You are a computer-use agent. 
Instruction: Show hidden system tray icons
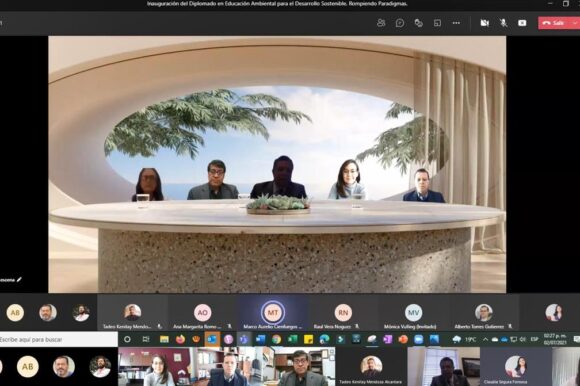(485, 339)
